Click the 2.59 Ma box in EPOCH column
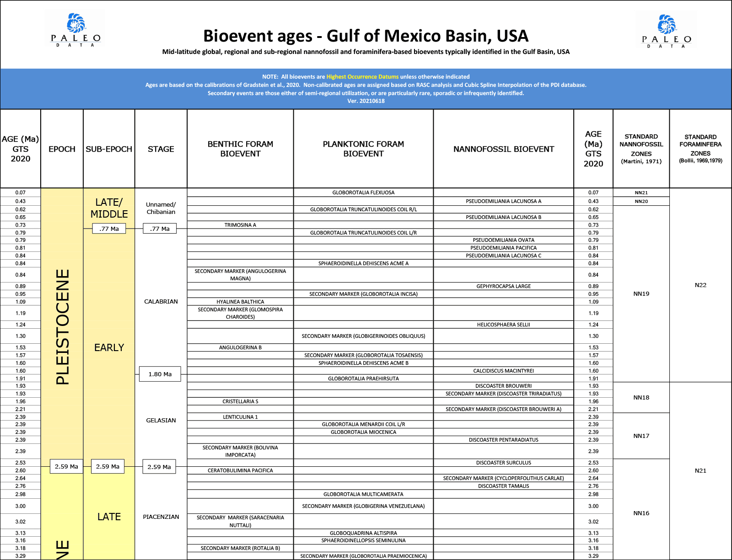This screenshot has width=732, height=560. (66, 466)
